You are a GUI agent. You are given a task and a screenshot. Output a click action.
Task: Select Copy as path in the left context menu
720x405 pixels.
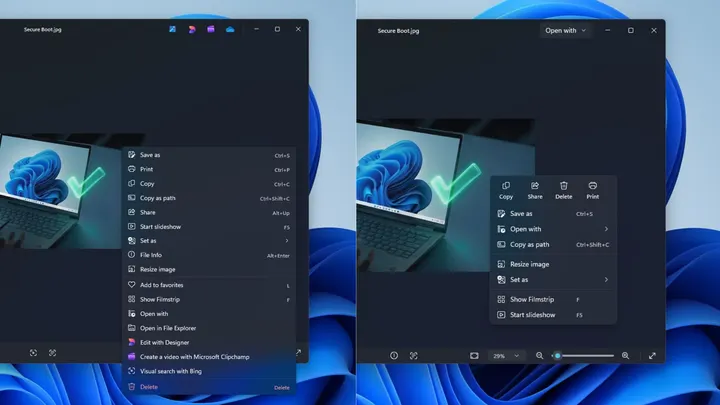tap(209, 198)
